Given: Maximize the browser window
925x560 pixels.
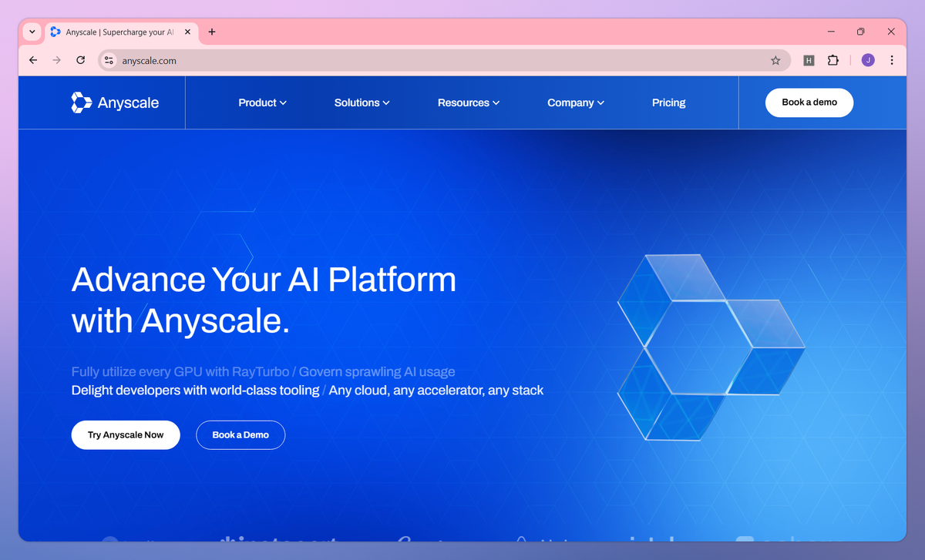Looking at the screenshot, I should [861, 32].
